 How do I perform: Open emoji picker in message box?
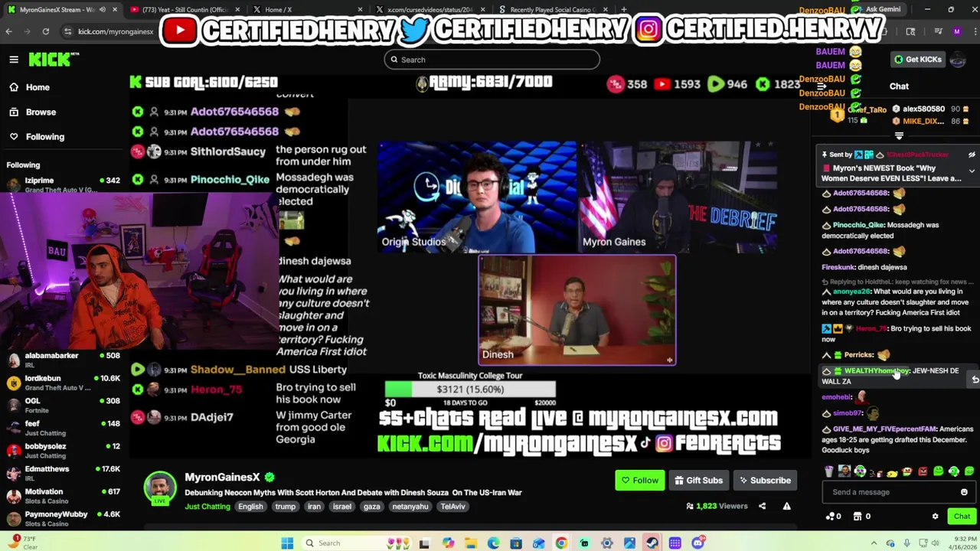(x=964, y=492)
